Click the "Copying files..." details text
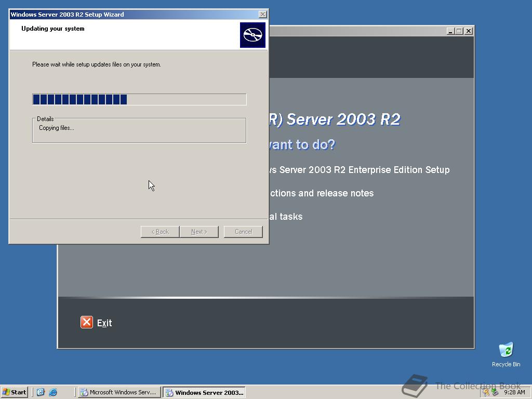Viewport: 532px width, 399px height. (x=56, y=128)
